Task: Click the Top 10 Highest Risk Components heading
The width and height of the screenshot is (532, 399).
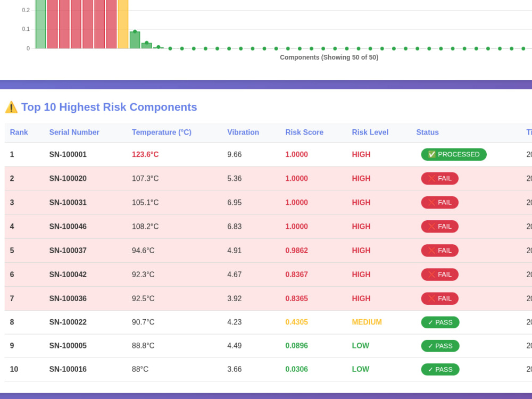Action: click(x=109, y=107)
